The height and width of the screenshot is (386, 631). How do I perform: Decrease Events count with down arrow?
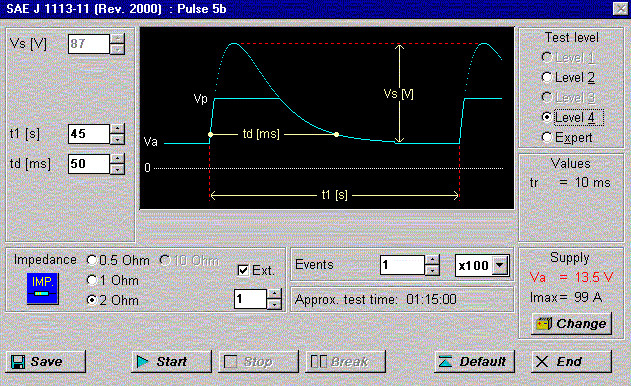(x=432, y=270)
